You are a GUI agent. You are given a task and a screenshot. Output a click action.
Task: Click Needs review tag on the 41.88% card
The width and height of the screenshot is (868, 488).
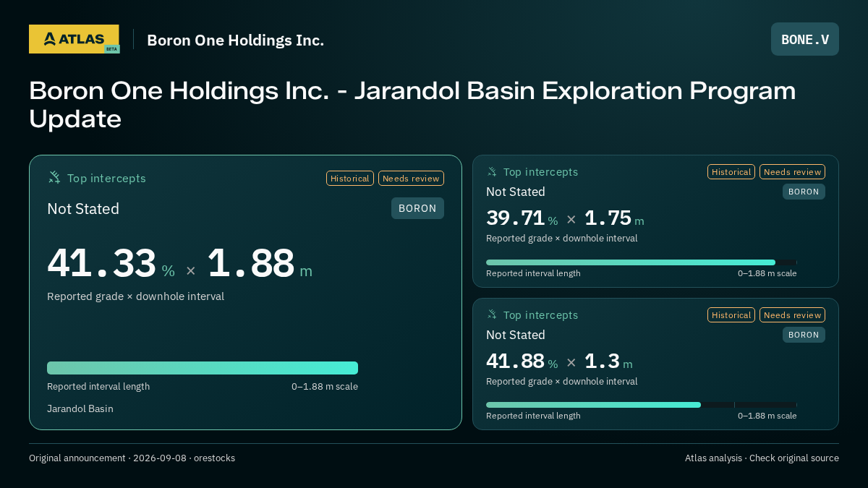(792, 315)
